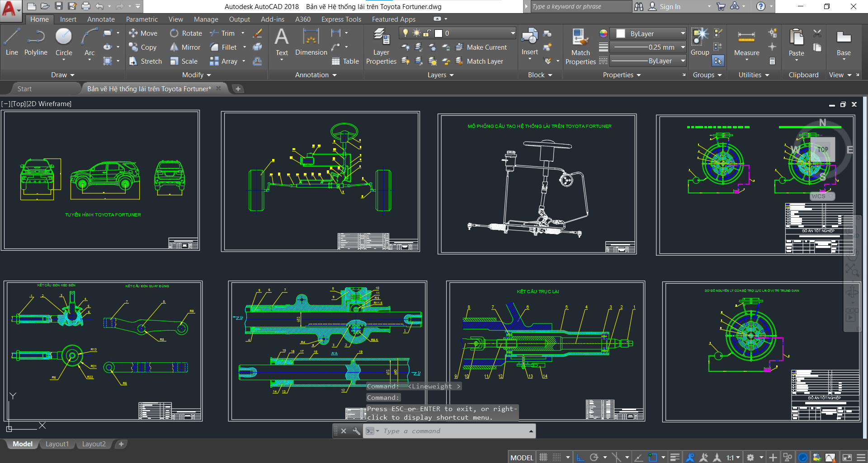This screenshot has width=868, height=463.
Task: Insert a Table
Action: coord(345,61)
